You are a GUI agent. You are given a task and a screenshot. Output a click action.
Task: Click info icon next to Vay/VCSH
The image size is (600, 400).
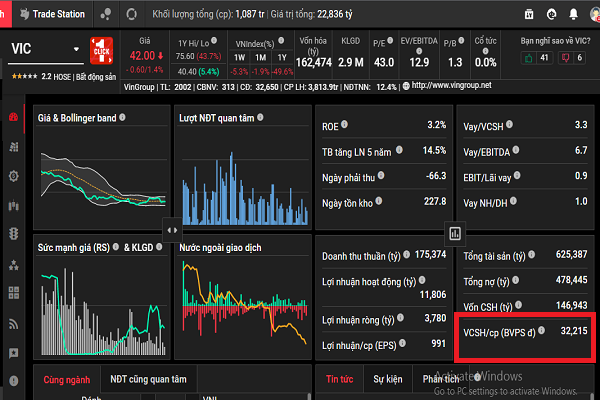pos(509,124)
